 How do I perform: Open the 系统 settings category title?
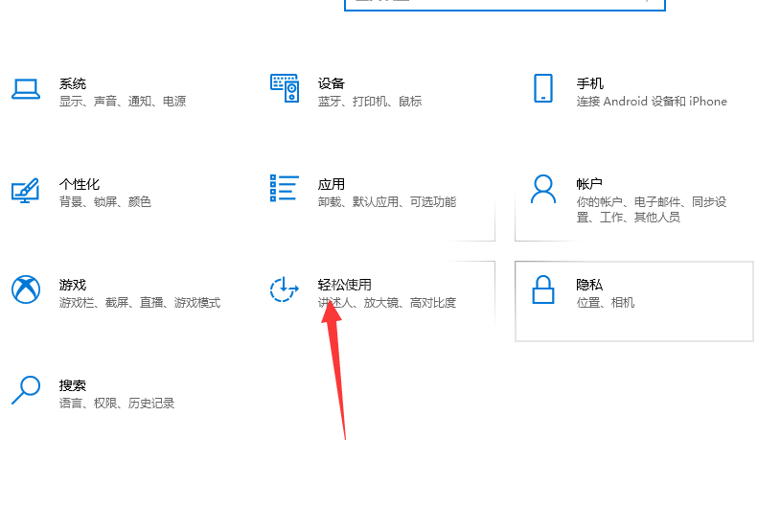[73, 83]
